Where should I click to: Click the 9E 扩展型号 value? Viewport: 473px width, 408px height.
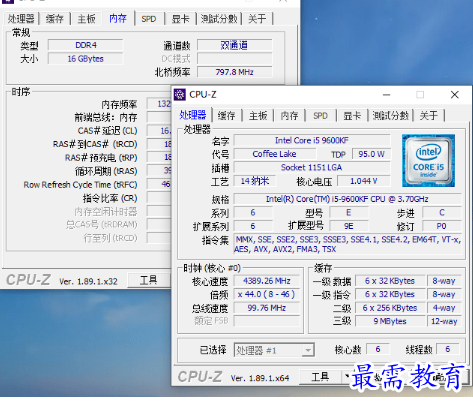pyautogui.click(x=349, y=226)
